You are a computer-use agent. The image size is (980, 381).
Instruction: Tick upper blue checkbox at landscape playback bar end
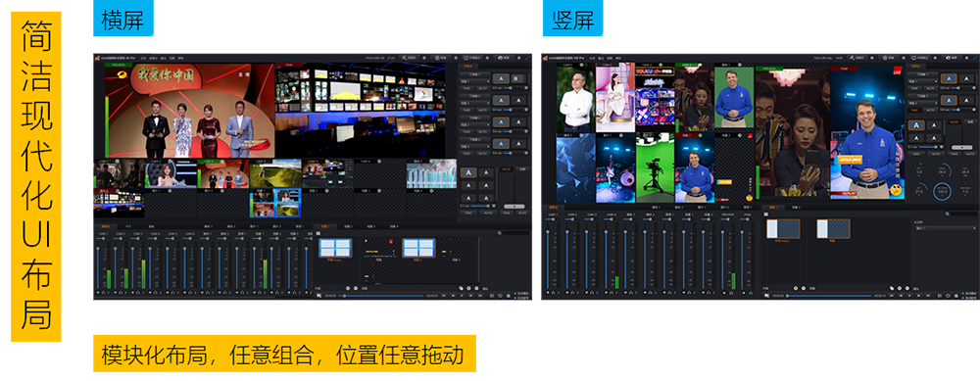point(515,294)
